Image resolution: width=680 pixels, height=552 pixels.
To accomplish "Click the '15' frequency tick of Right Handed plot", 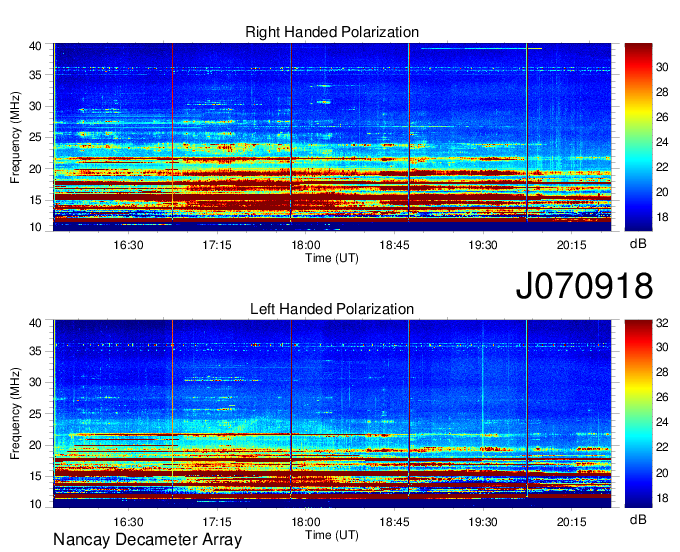I will [35, 200].
